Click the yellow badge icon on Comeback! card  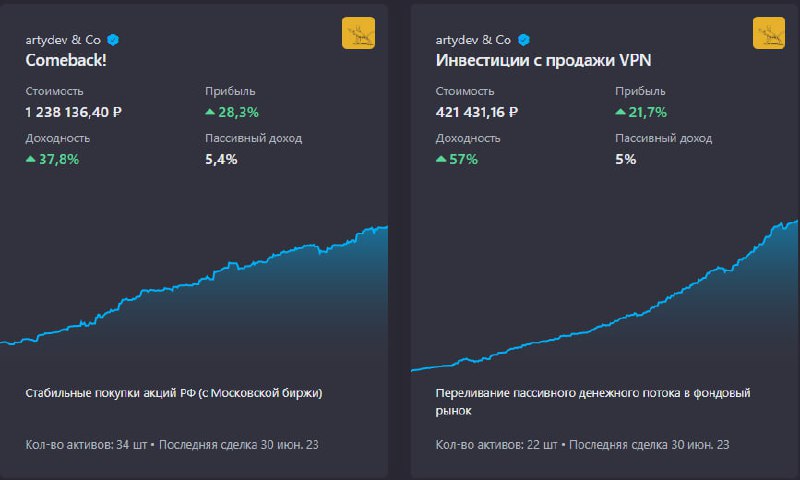coord(358,34)
